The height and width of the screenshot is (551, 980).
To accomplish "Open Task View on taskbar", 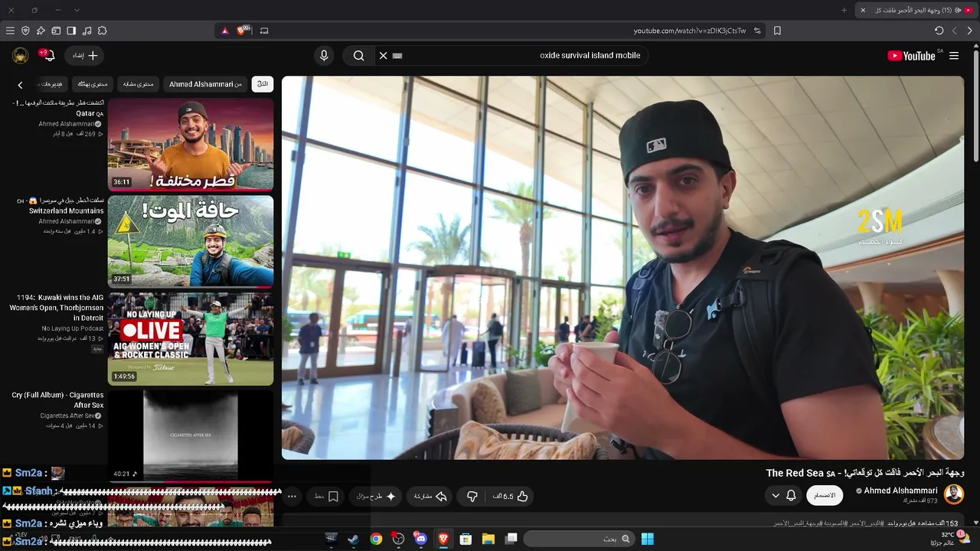I will click(511, 539).
